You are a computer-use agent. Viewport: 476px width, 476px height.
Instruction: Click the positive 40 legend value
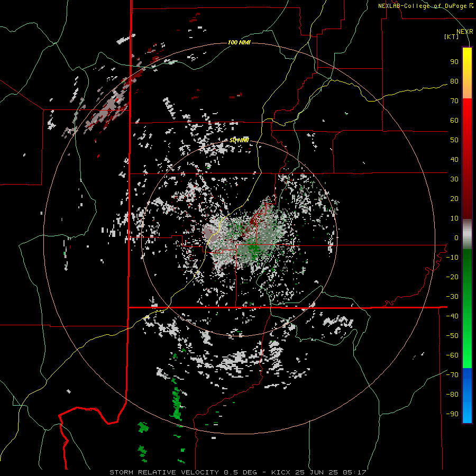[x=454, y=160]
